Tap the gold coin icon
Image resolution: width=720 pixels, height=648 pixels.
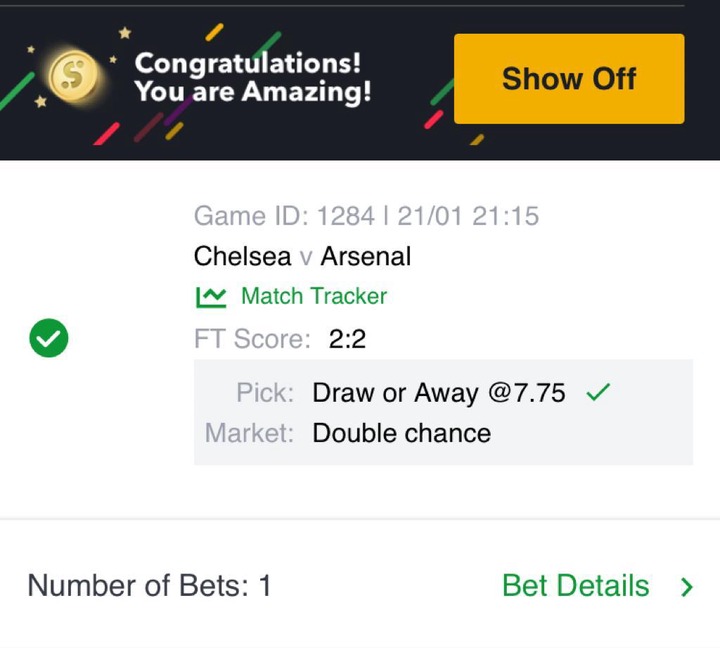74,77
